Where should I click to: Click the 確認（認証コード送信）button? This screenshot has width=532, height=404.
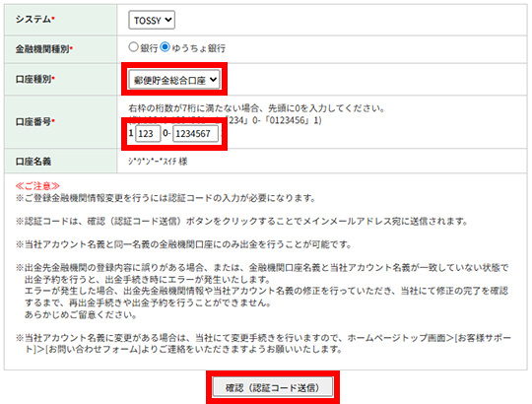click(273, 387)
